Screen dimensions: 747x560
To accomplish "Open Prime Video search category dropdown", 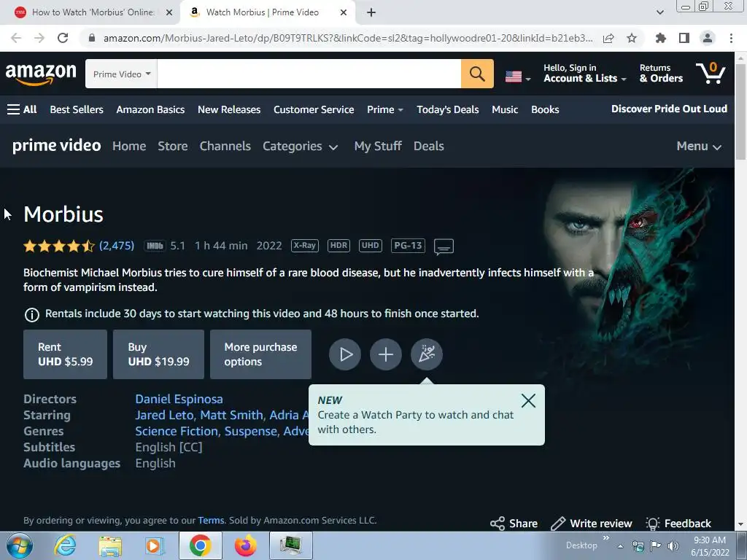I will pos(122,74).
